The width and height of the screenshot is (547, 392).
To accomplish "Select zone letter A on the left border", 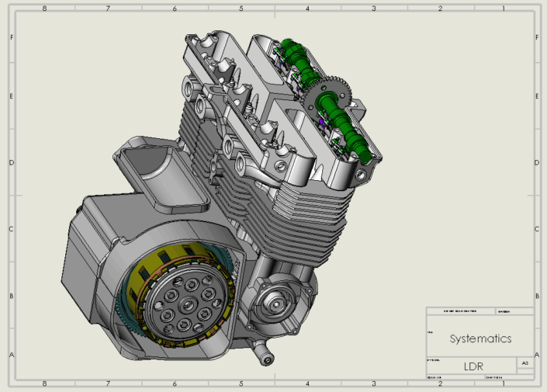I will [10, 355].
